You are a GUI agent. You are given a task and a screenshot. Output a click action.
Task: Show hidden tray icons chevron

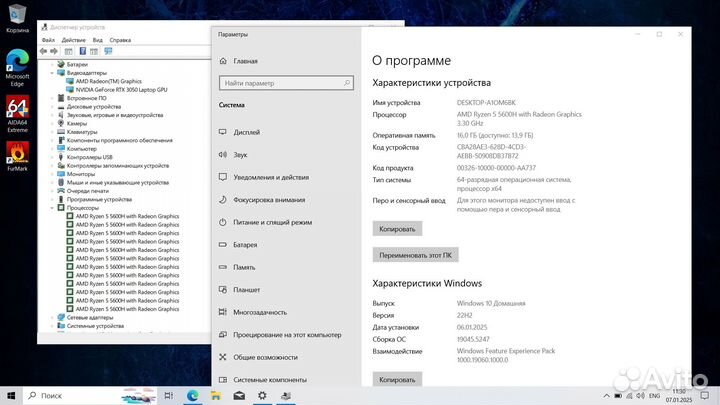(x=606, y=395)
